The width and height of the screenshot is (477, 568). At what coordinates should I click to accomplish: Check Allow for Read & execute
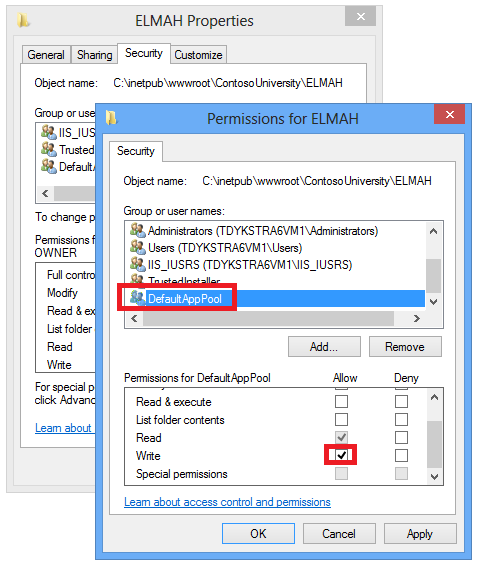tap(341, 401)
